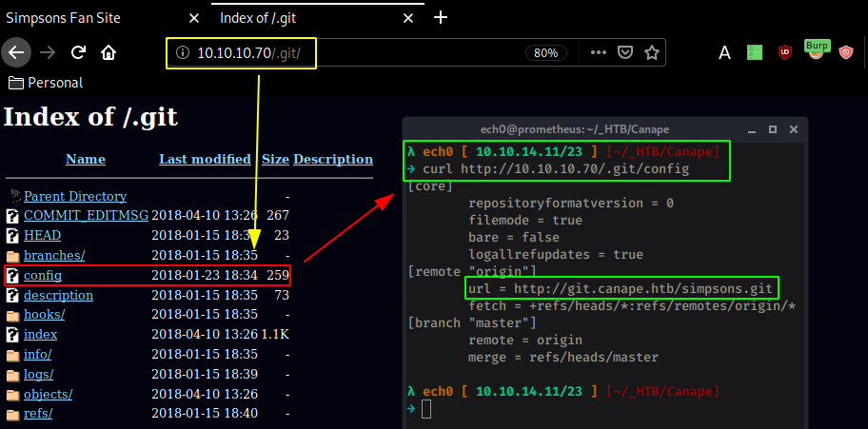Viewport: 868px width, 429px height.
Task: Click 'repositoryformatversion = 0' line
Action: 571,204
